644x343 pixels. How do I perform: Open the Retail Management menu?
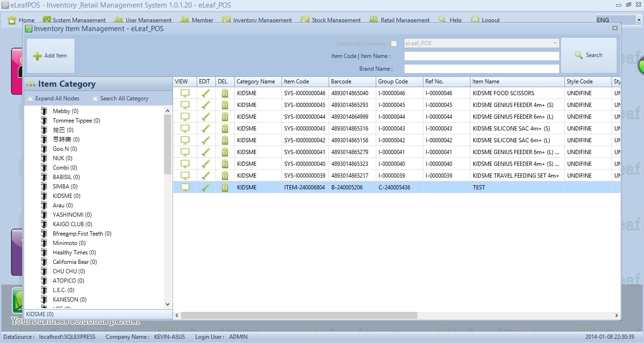point(399,20)
